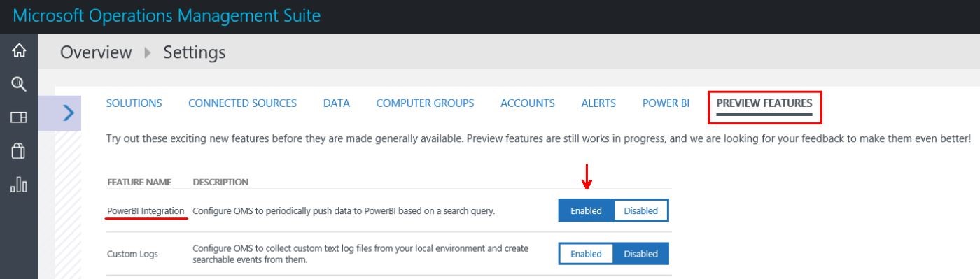Set PowerBI Integration to Enabled

click(586, 210)
